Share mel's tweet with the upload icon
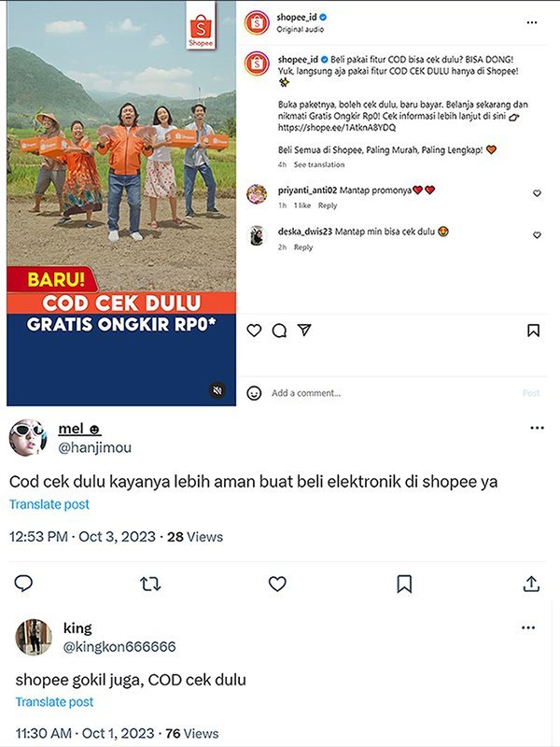The width and height of the screenshot is (560, 747). 531,583
